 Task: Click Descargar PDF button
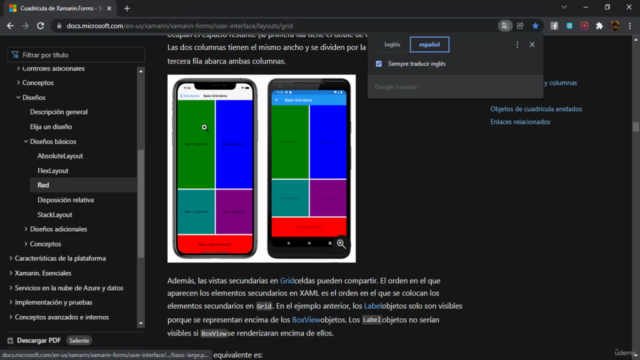(x=39, y=340)
